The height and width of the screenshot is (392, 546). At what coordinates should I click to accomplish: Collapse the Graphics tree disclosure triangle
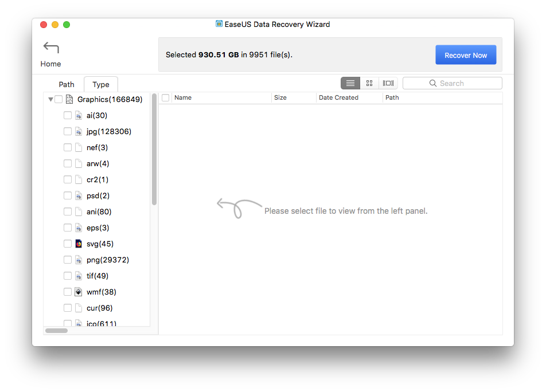tap(50, 100)
